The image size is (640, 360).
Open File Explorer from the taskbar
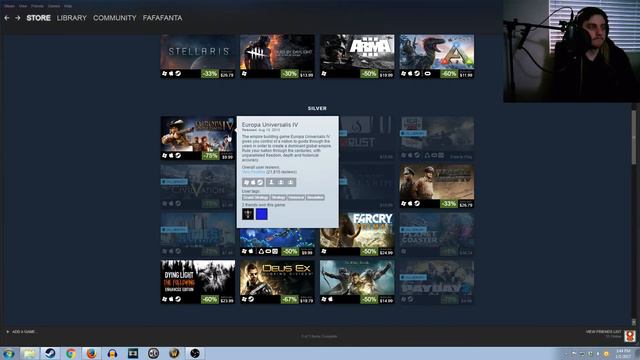point(29,353)
